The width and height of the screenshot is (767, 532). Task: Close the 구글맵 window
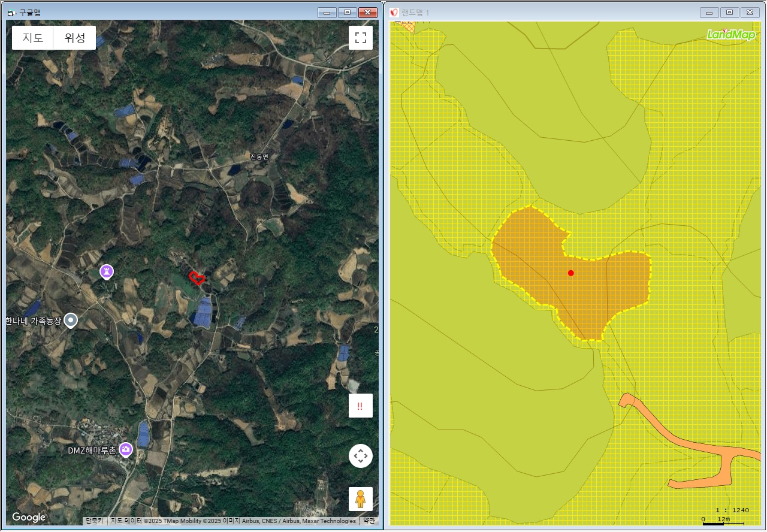tap(367, 13)
